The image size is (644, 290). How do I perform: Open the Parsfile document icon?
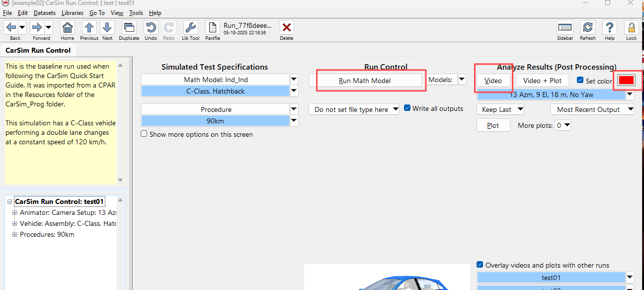pyautogui.click(x=213, y=27)
